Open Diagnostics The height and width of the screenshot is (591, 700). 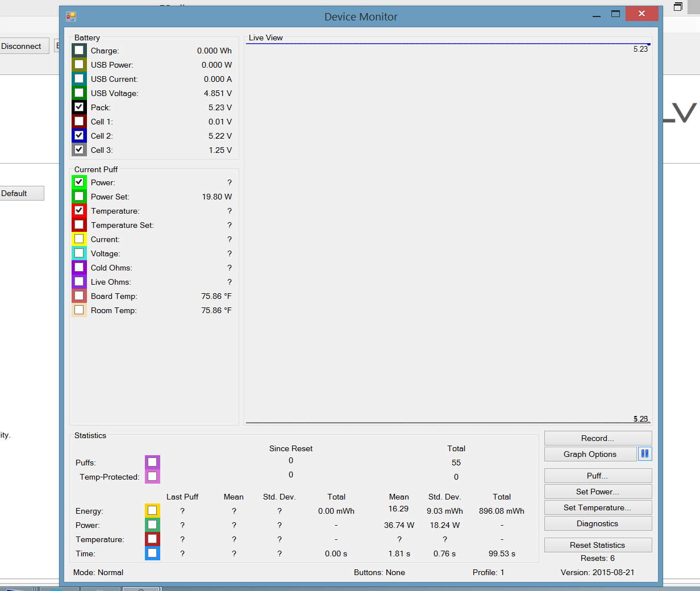click(x=598, y=523)
